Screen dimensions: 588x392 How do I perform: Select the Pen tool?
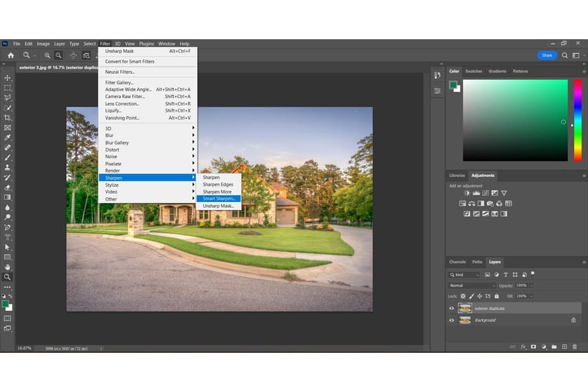coord(7,227)
